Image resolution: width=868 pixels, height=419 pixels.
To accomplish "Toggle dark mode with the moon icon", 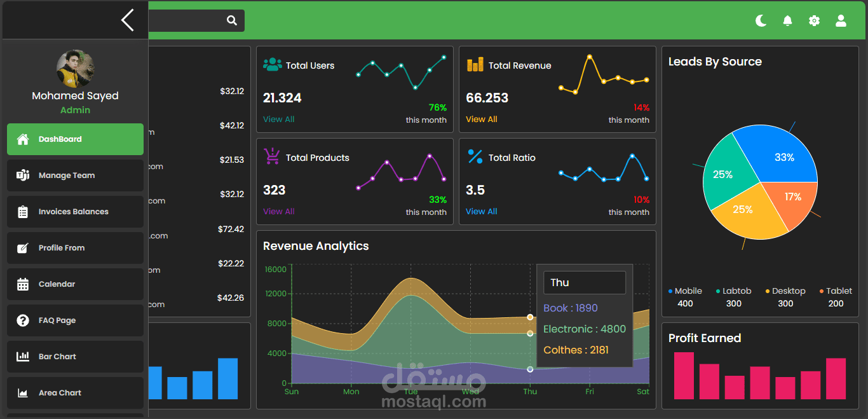I will [761, 21].
